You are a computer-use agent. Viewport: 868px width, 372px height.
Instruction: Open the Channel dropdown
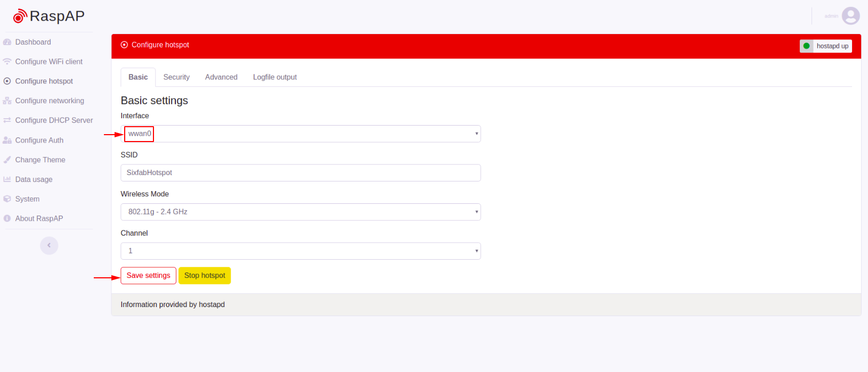pos(301,251)
